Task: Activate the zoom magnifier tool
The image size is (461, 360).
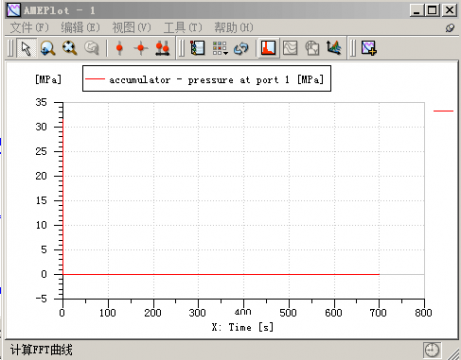Action: pyautogui.click(x=48, y=48)
